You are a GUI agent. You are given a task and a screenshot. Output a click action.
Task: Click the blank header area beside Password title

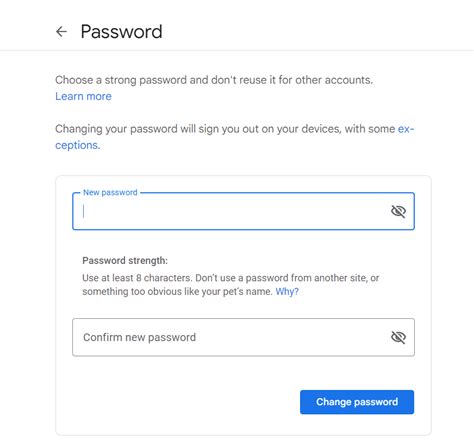click(317, 32)
